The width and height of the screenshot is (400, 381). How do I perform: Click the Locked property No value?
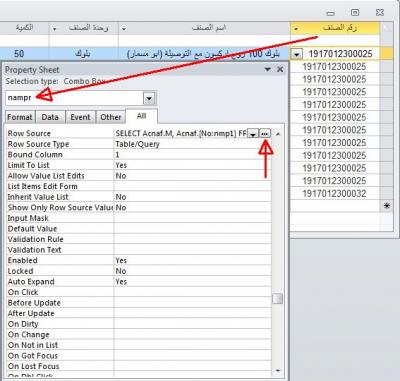192,271
